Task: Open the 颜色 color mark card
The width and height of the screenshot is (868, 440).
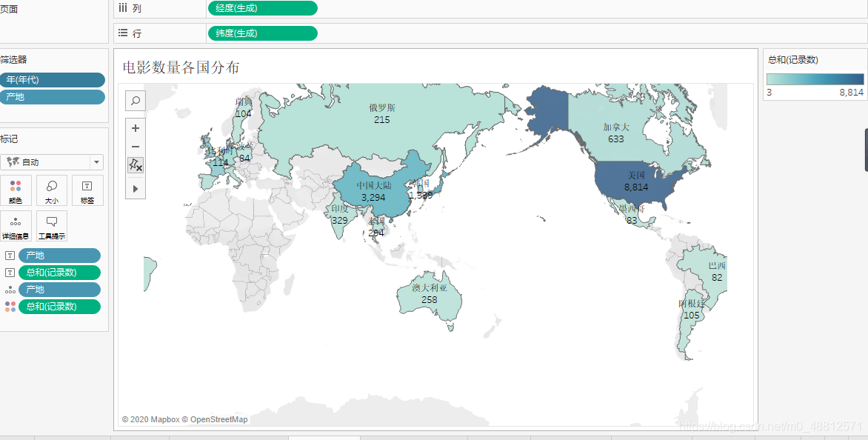Action: 16,192
